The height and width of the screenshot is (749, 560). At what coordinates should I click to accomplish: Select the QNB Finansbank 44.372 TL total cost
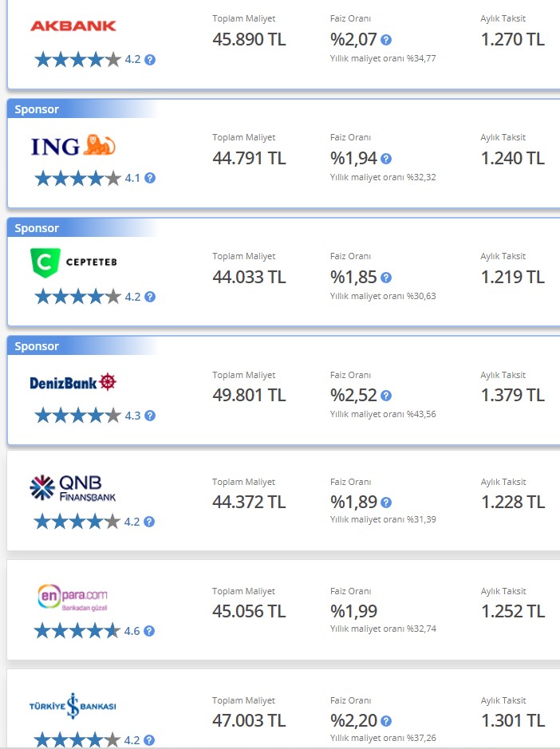(x=249, y=502)
